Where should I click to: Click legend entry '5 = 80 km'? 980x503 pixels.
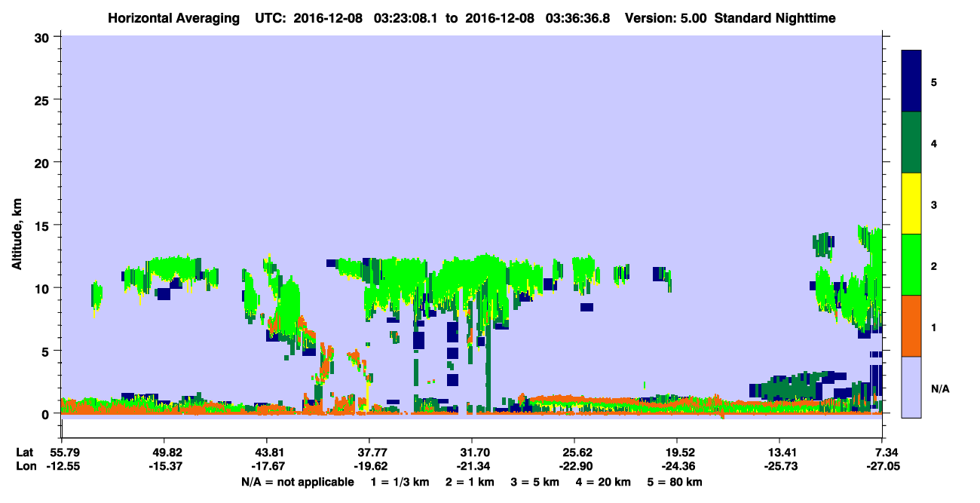[x=675, y=482]
